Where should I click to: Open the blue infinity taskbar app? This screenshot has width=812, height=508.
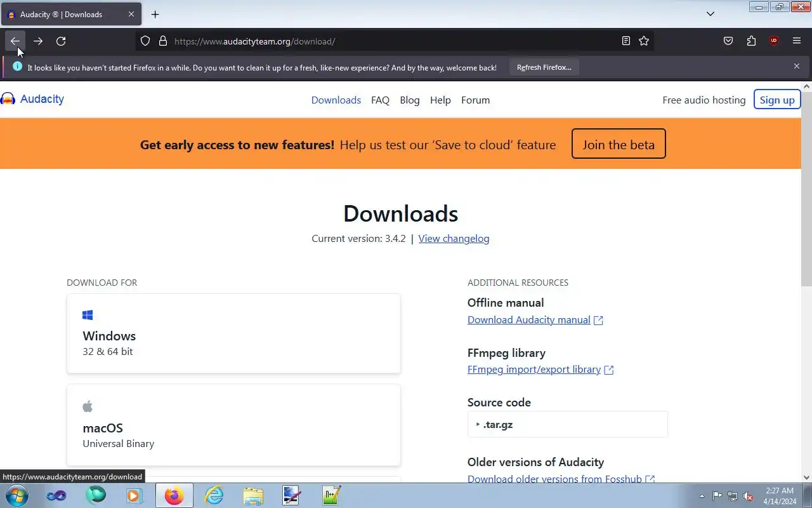tap(56, 495)
